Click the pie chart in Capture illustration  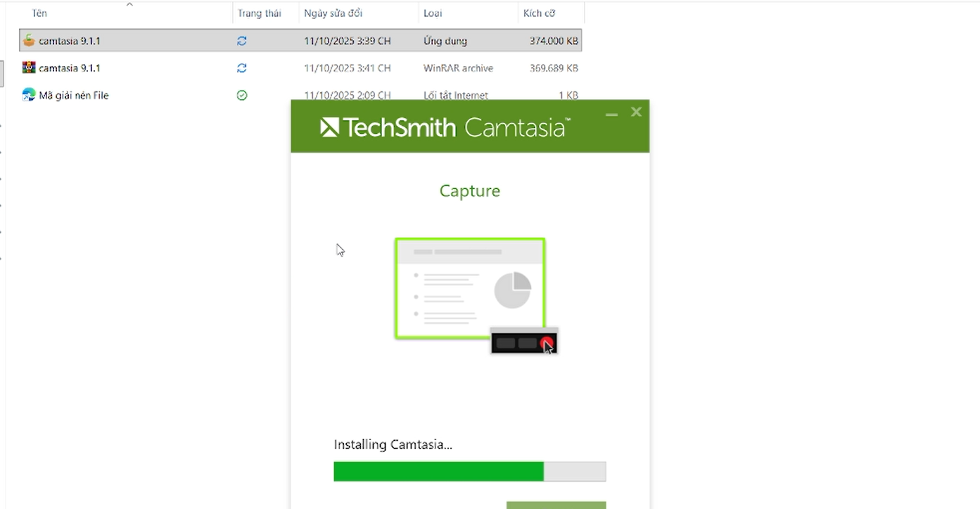coord(512,290)
